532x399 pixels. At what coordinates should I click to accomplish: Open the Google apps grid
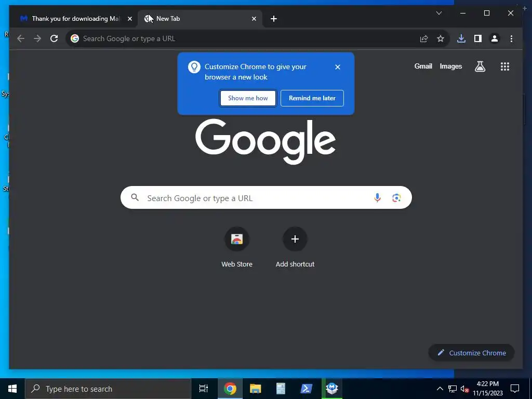pyautogui.click(x=505, y=66)
